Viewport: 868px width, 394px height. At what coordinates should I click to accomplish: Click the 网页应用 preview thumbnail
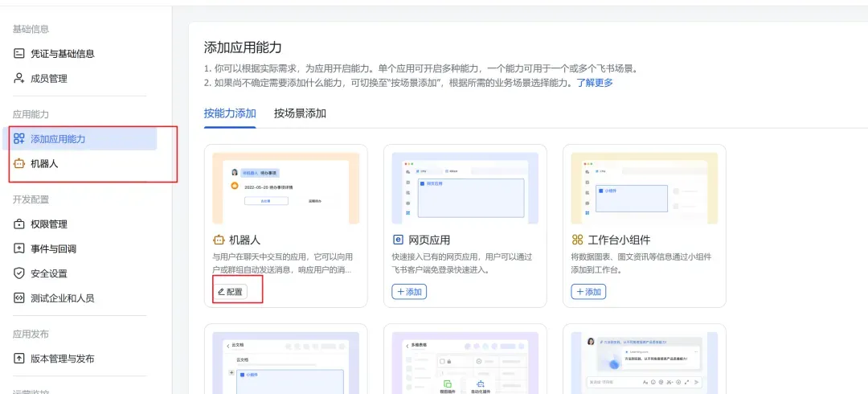click(x=465, y=188)
